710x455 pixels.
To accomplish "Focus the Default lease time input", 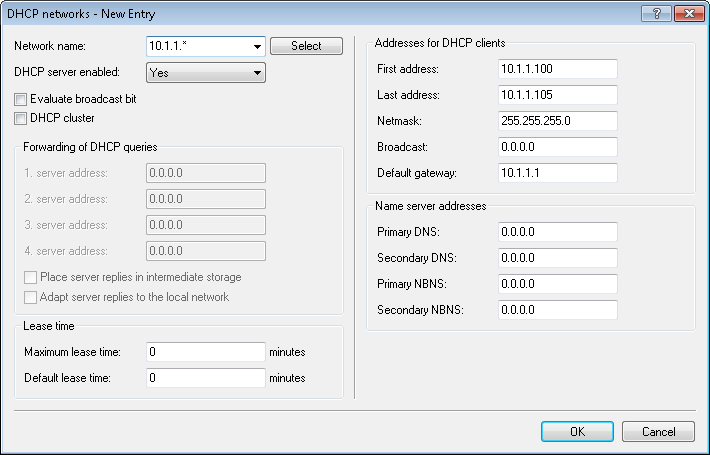I will 205,378.
